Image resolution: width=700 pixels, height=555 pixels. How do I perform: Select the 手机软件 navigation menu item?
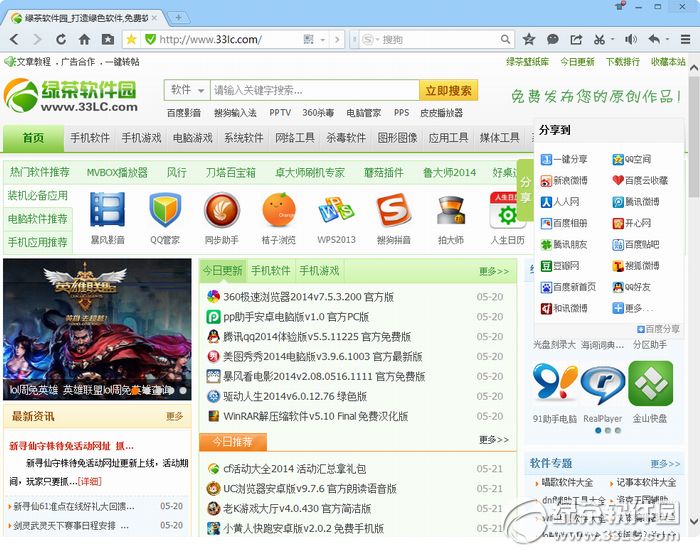(x=90, y=138)
